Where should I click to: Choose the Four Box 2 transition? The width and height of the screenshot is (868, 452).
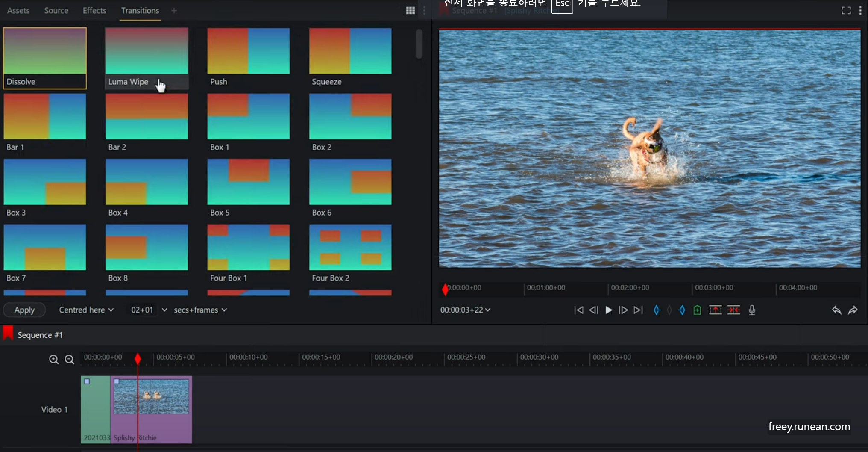click(x=350, y=254)
